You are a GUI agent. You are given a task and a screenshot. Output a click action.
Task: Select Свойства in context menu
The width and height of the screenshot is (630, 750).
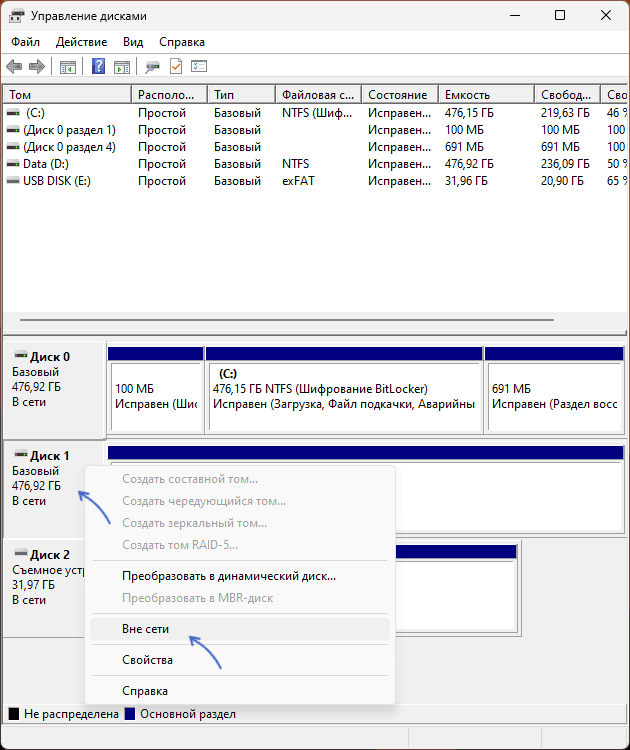(240, 660)
